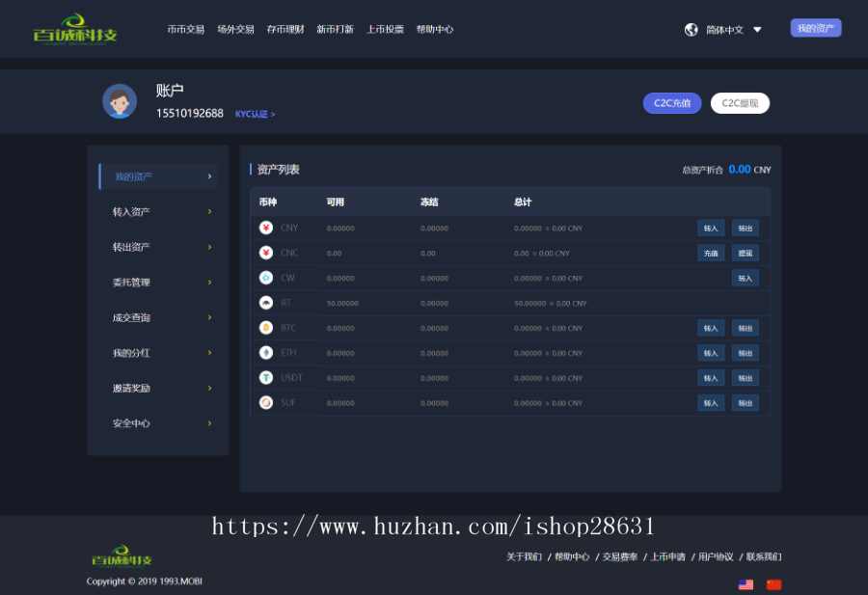The height and width of the screenshot is (595, 868).
Task: Open 新币打新 in top navigation
Action: click(x=336, y=29)
